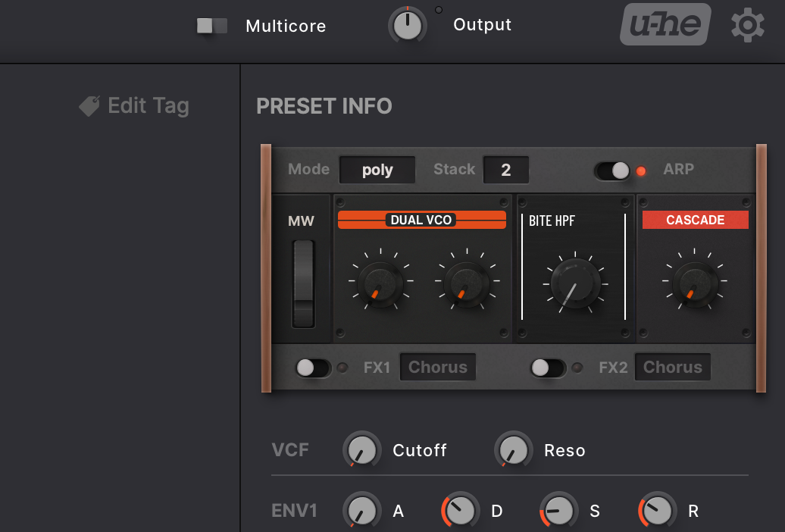Toggle the ARP switch
Image resolution: width=785 pixels, height=532 pixels.
coord(612,171)
